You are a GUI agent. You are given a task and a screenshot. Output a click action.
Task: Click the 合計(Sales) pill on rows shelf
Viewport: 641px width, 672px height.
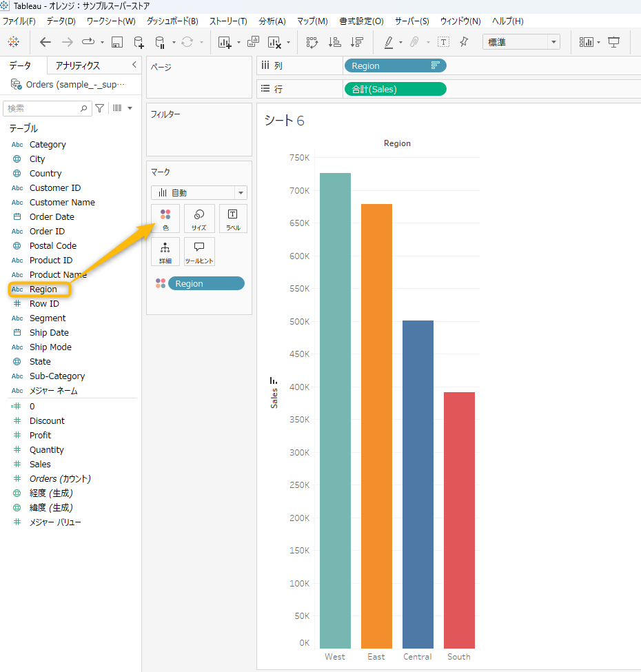(x=394, y=89)
